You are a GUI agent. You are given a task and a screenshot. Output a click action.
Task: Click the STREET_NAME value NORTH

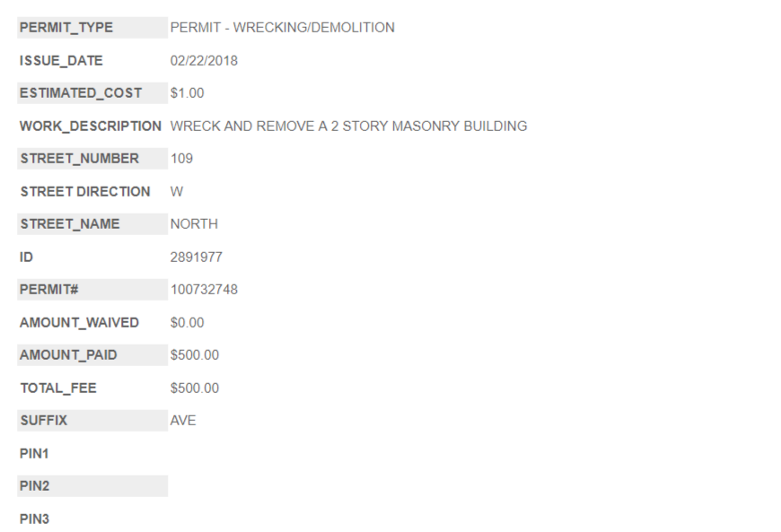(x=194, y=224)
